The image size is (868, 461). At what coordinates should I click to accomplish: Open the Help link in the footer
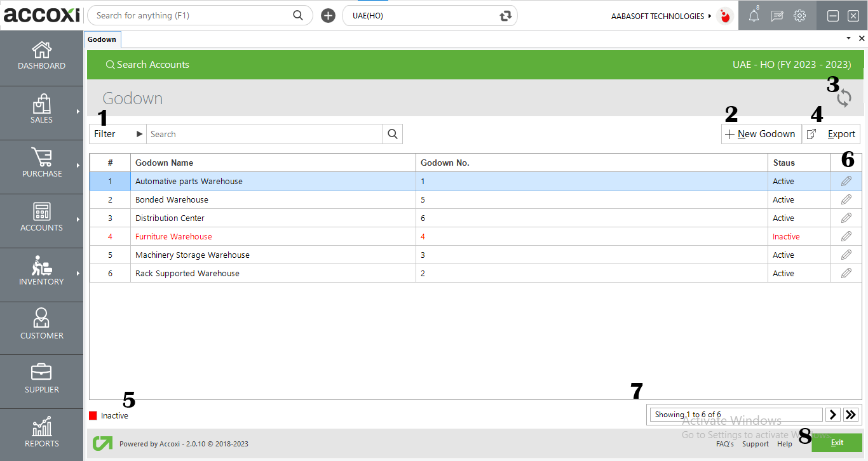785,444
